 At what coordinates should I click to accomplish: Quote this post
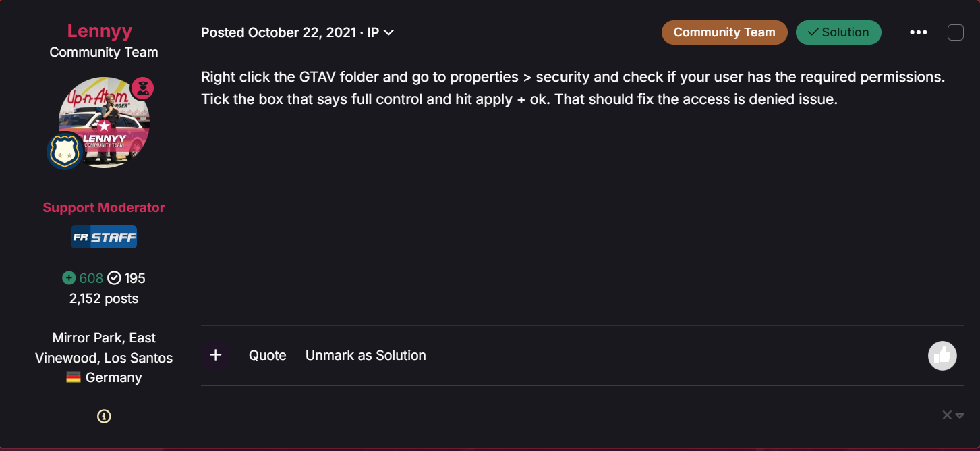tap(268, 355)
